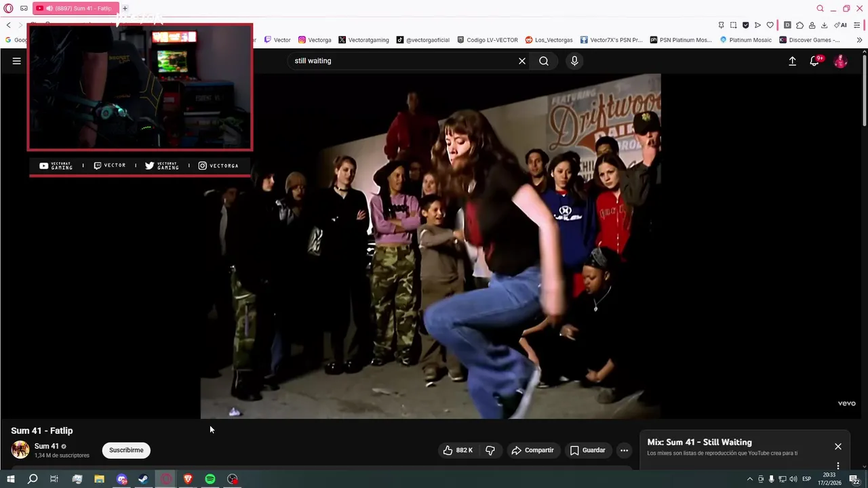Open the Los_Vectorgas bookmark
The image size is (868, 488).
tap(549, 40)
